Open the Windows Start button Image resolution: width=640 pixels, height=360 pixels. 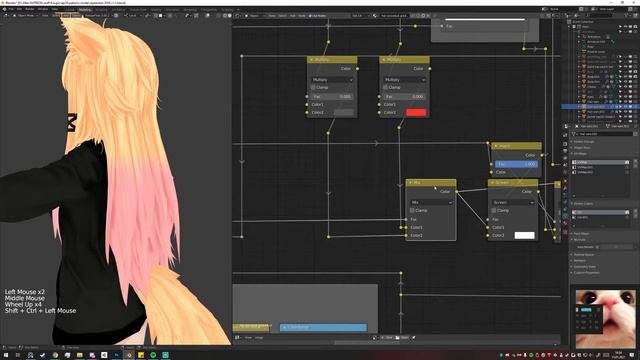coord(6,355)
